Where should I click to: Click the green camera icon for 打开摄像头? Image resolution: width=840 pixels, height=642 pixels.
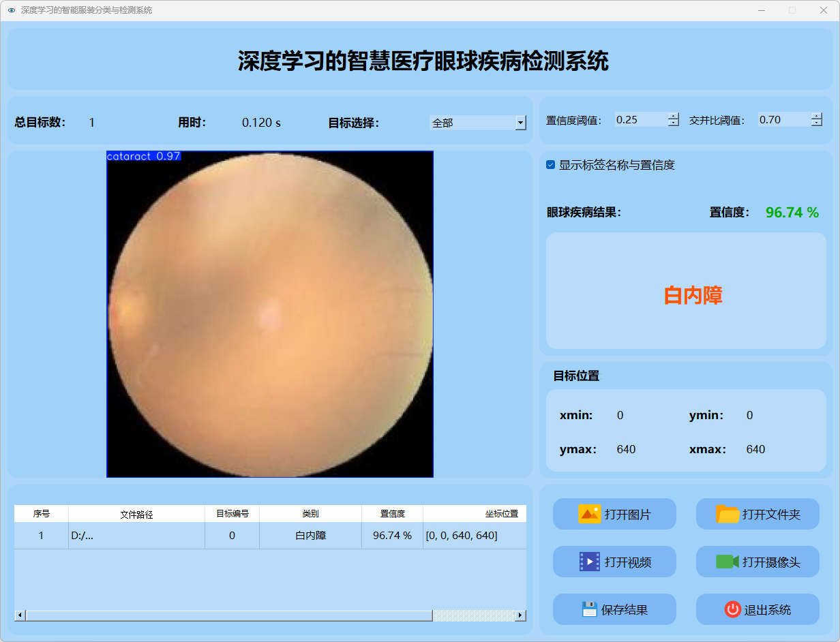pyautogui.click(x=727, y=562)
